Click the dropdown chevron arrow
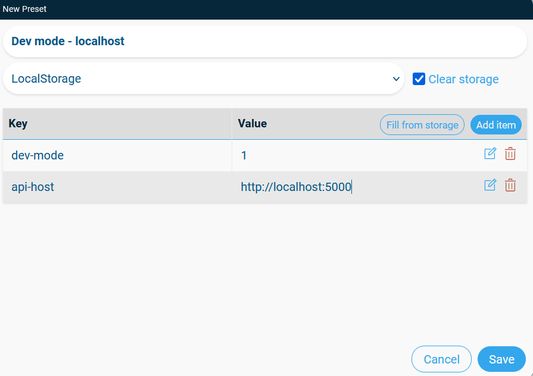533x376 pixels. (396, 79)
